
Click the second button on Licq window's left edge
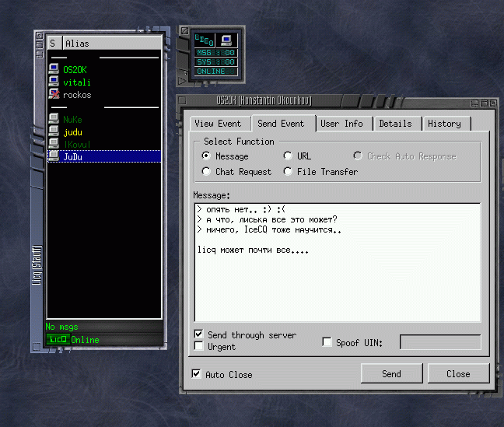39,44
